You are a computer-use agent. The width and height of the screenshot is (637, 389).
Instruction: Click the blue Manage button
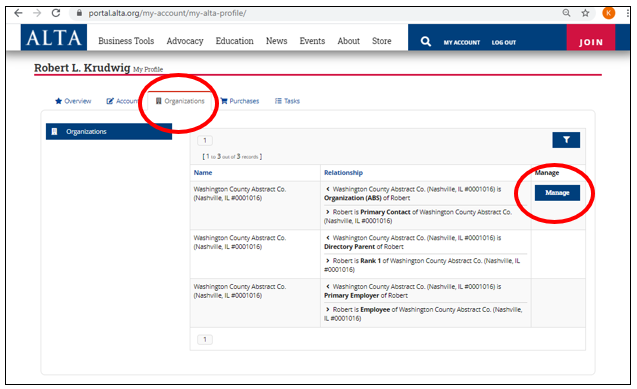point(557,192)
